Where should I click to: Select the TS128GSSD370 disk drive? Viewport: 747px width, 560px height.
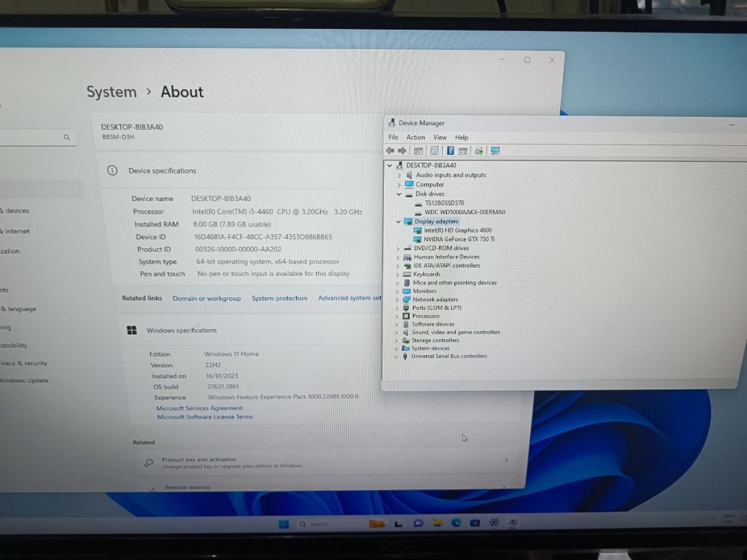point(444,203)
